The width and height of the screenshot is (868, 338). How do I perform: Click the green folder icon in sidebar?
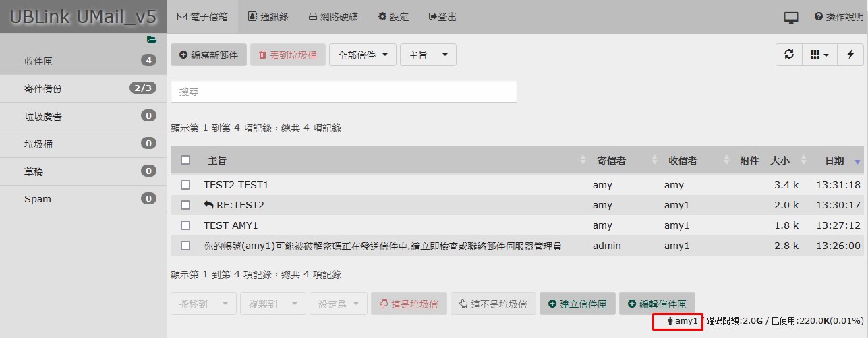click(152, 40)
